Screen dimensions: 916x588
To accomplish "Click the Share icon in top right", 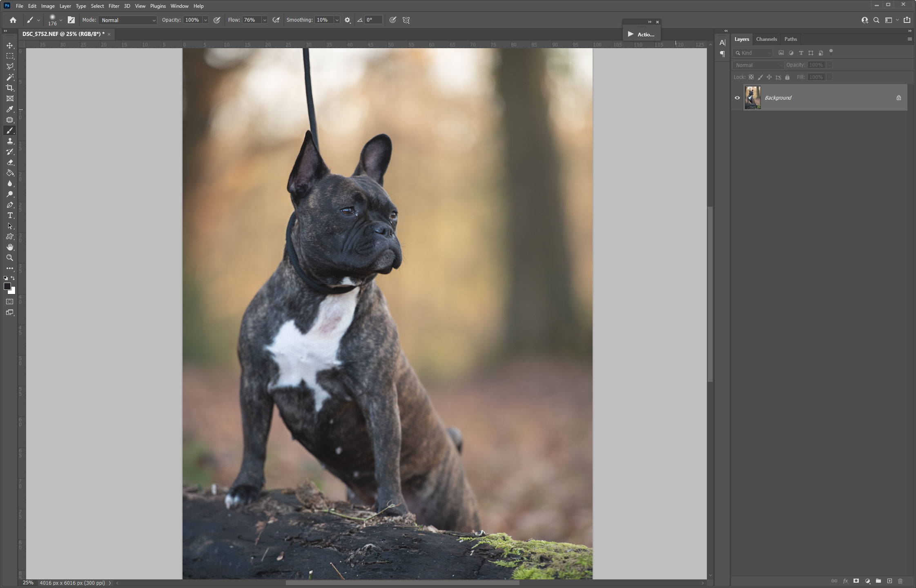I will pyautogui.click(x=907, y=20).
